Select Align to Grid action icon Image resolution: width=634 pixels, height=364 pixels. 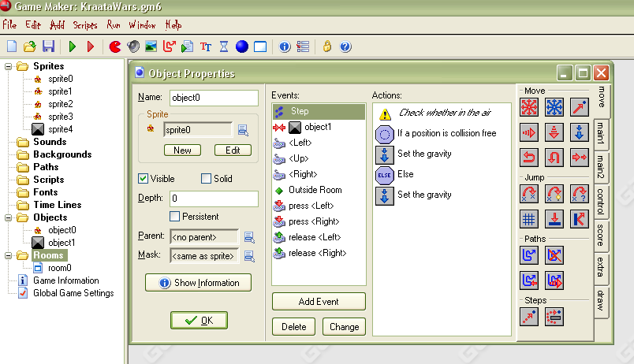(x=529, y=219)
